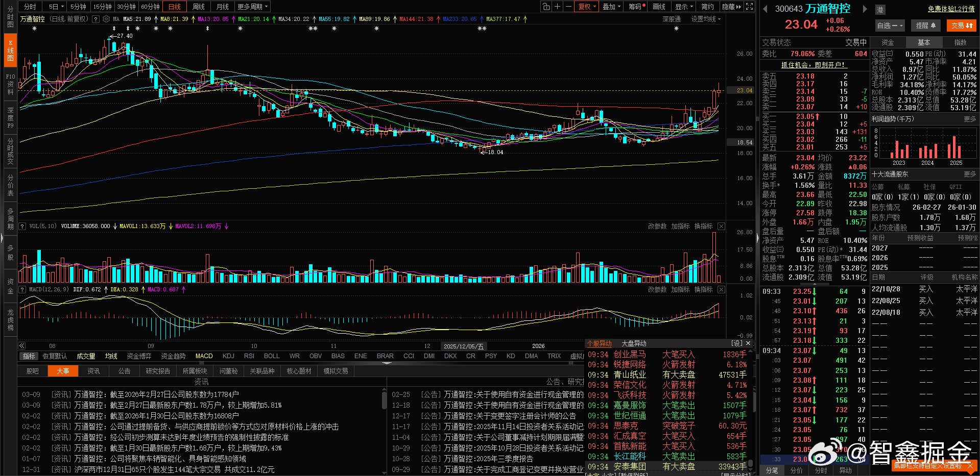Open 深度F9 in left sidebar
Screen dimensions: 980x476
(x=10, y=118)
